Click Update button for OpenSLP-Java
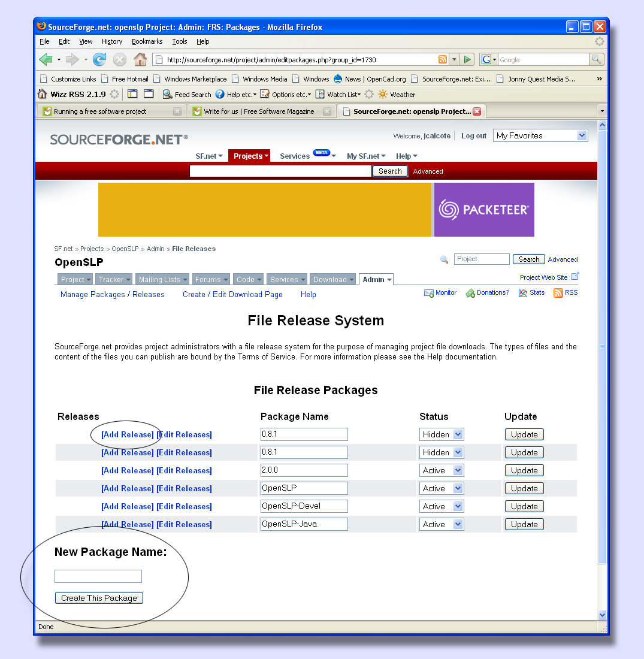This screenshot has height=659, width=644. [x=524, y=524]
